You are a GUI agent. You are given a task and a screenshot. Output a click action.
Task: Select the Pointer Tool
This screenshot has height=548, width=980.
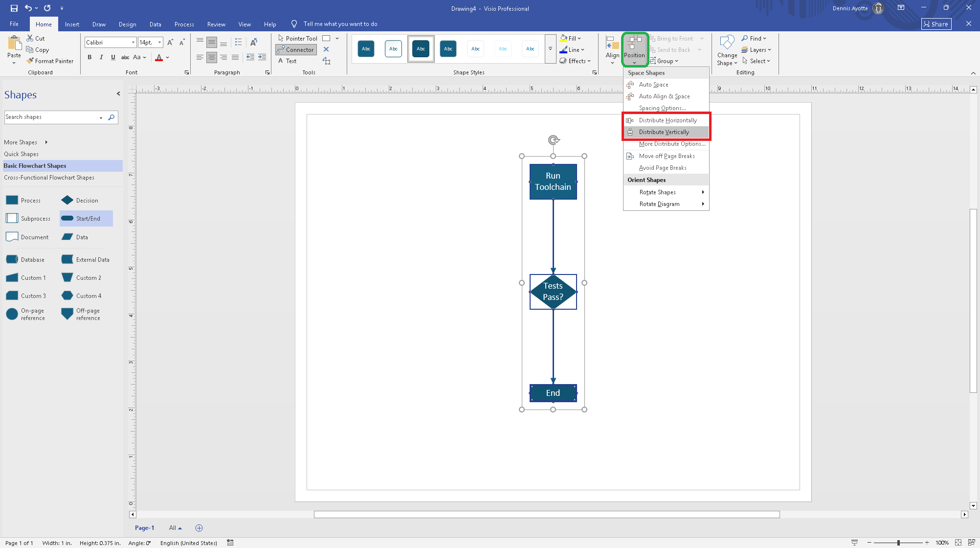pos(298,38)
